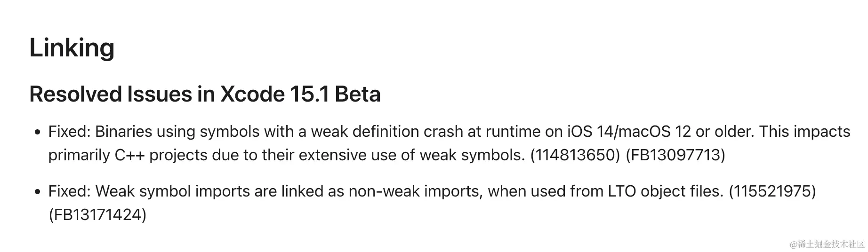Click the second bullet point marker
The height and width of the screenshot is (252, 868).
(38, 192)
